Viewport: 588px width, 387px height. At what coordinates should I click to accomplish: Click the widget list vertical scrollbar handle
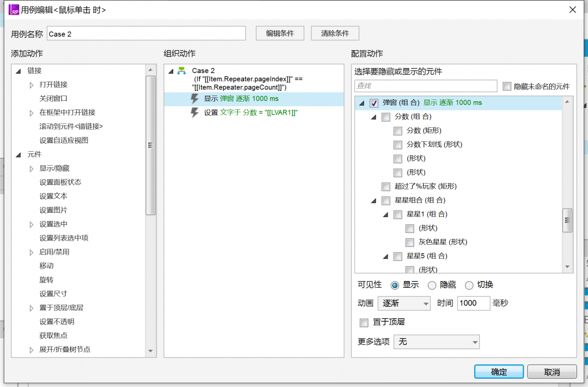click(567, 221)
